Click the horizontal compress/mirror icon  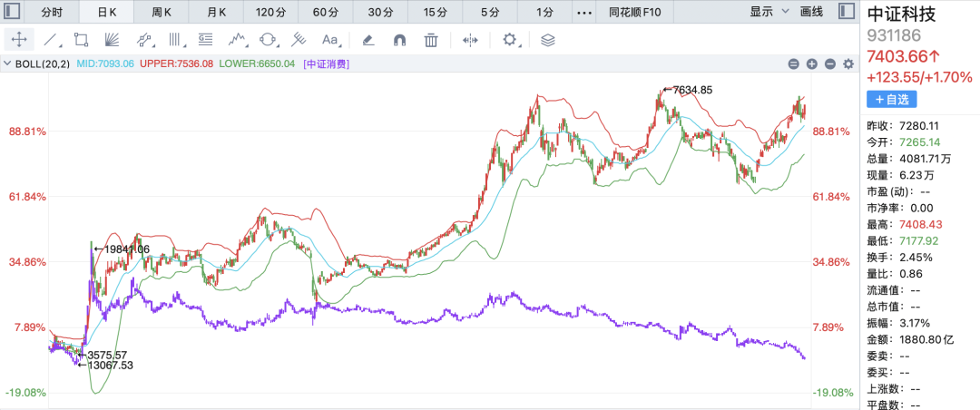point(470,40)
